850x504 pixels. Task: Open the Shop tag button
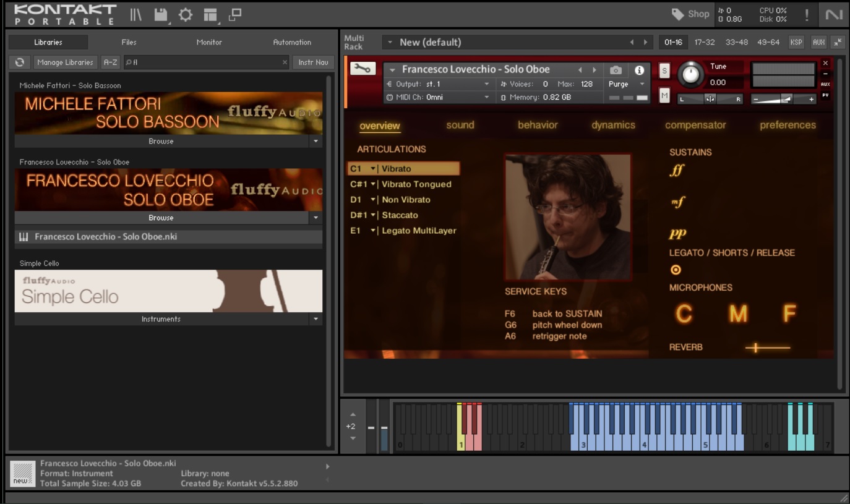pyautogui.click(x=690, y=14)
